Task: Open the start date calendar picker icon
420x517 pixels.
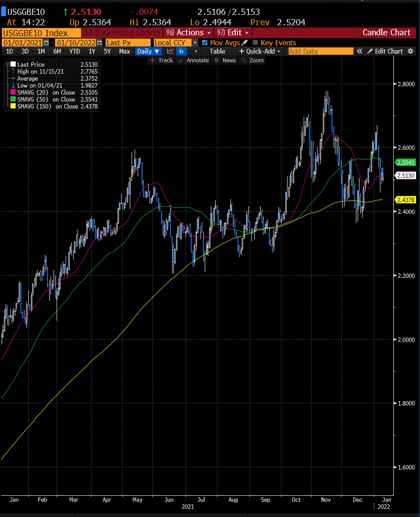Action: tap(46, 43)
